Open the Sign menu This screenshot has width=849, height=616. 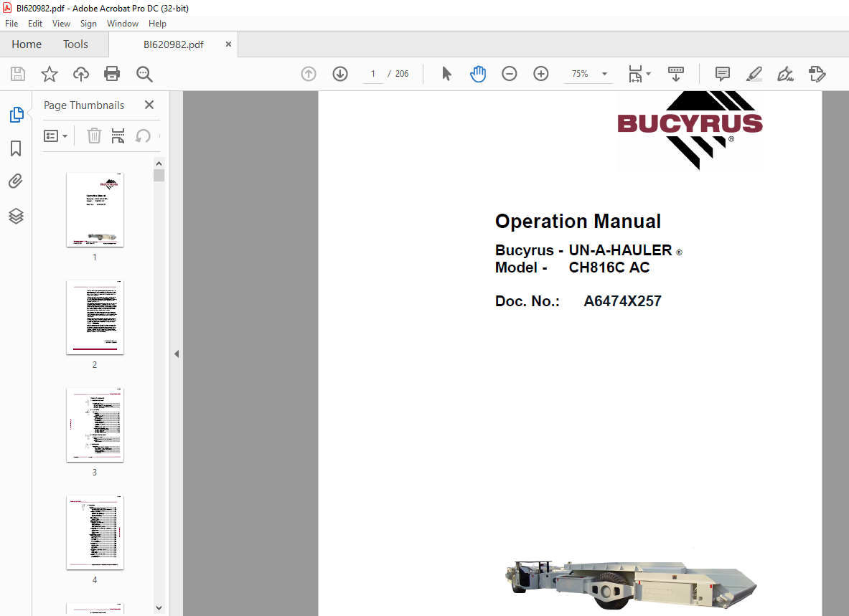pyautogui.click(x=88, y=23)
